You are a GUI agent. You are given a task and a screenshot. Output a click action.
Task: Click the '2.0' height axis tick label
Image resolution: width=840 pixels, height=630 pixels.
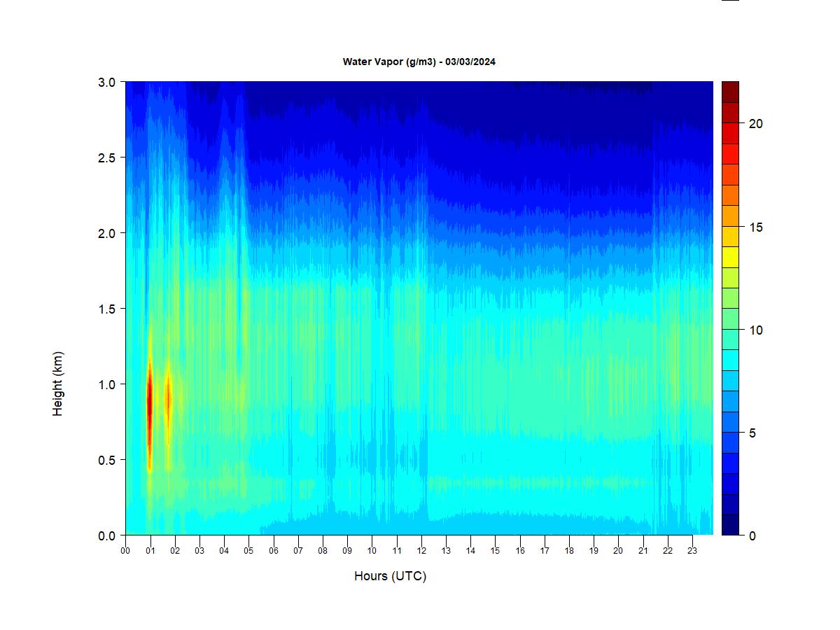pos(107,233)
